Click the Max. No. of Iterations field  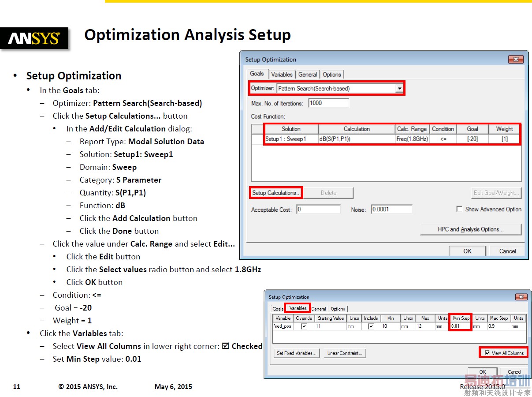click(329, 103)
